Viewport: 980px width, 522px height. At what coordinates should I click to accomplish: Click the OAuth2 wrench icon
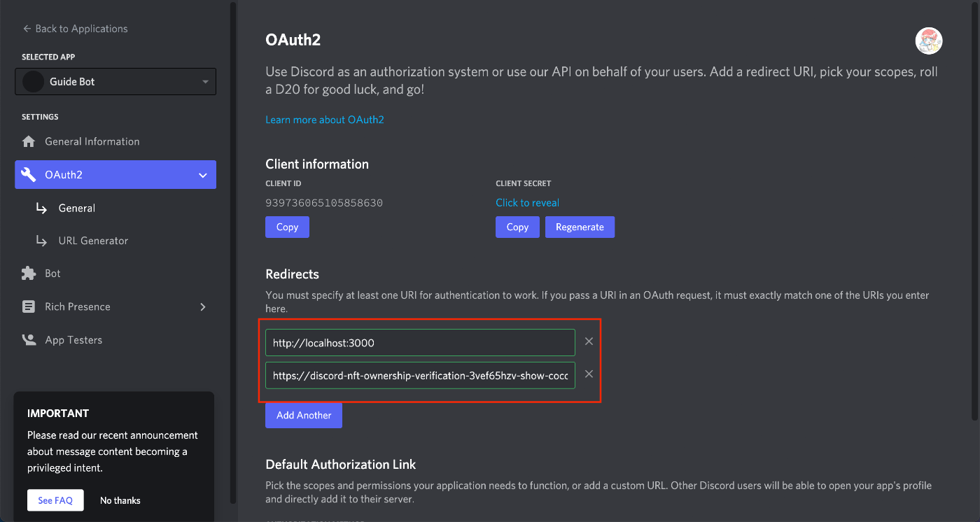pyautogui.click(x=29, y=175)
